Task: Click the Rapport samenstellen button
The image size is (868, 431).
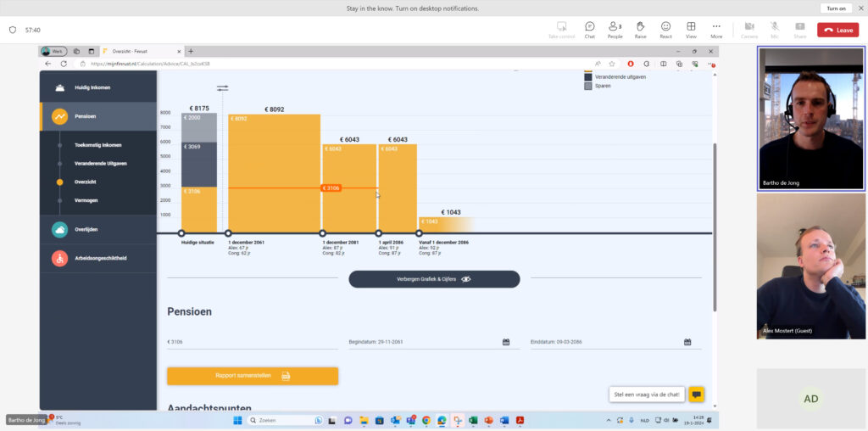Action: click(x=253, y=376)
